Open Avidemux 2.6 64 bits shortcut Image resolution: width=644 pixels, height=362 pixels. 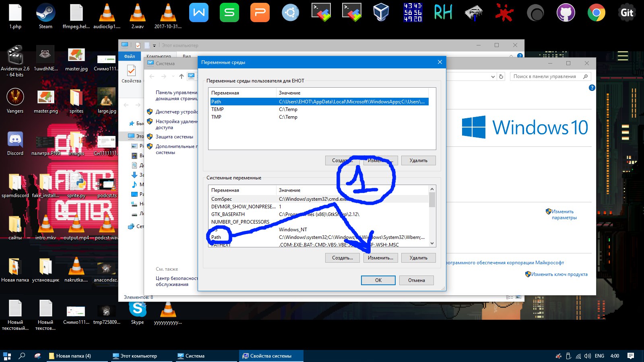click(x=15, y=61)
